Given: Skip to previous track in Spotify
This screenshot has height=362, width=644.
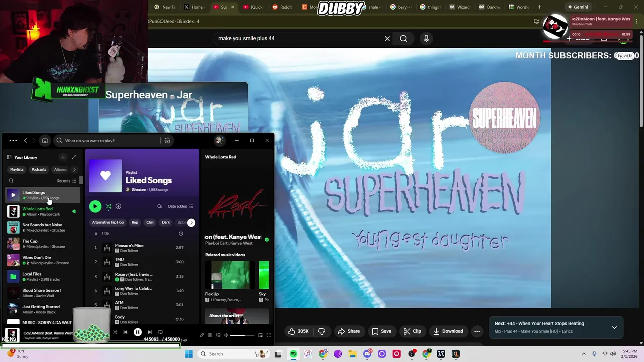Looking at the screenshot, I should (125, 332).
